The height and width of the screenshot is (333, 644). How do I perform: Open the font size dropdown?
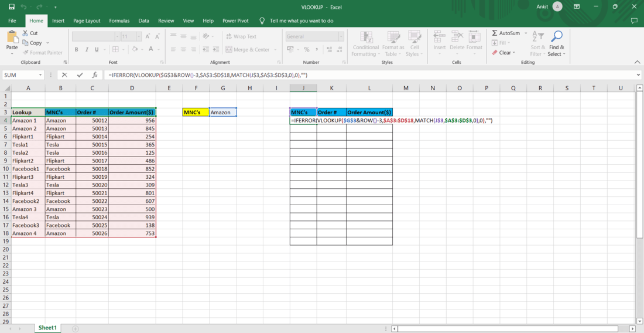139,36
